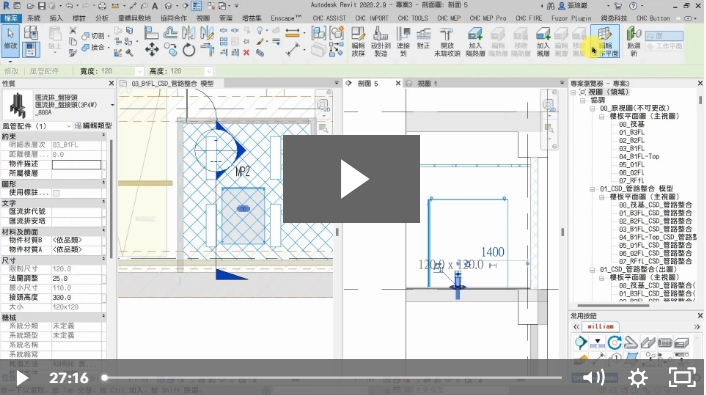Click the 編輯工作平面 ribbon icon
The width and height of the screenshot is (706, 395).
pyautogui.click(x=605, y=41)
